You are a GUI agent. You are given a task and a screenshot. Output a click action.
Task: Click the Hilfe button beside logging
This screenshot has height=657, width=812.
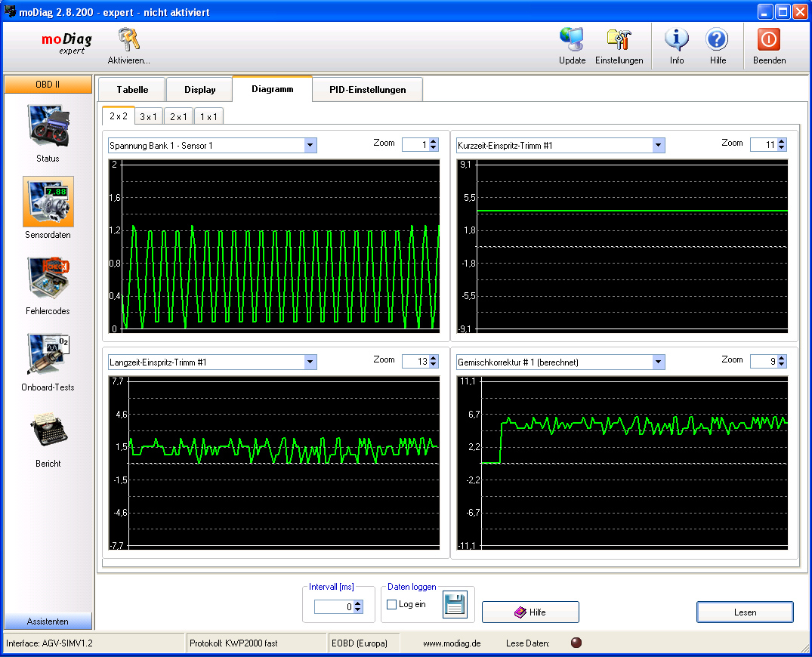pyautogui.click(x=530, y=612)
